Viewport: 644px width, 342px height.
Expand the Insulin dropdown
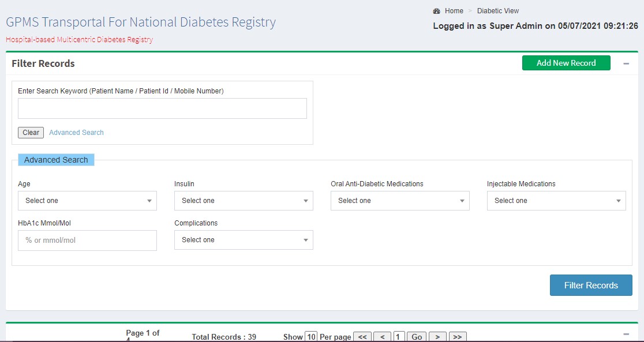point(244,201)
